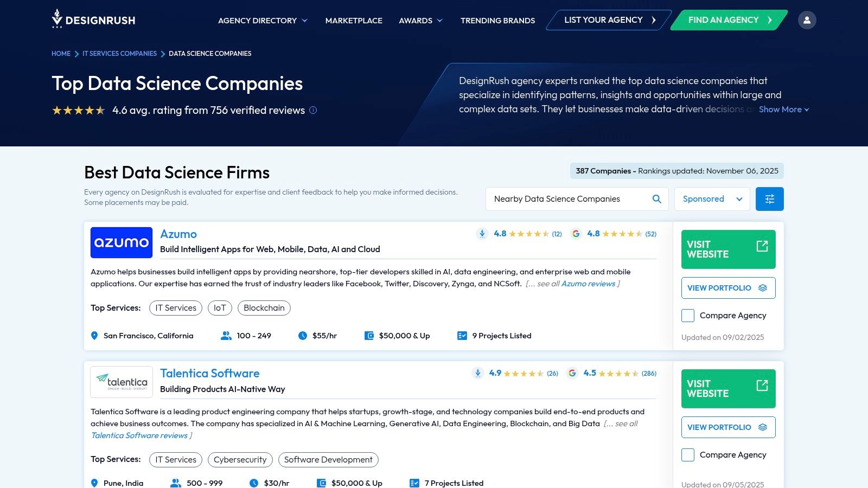This screenshot has width=868, height=488.
Task: Click the location pin icon for San Francisco
Action: [x=94, y=336]
